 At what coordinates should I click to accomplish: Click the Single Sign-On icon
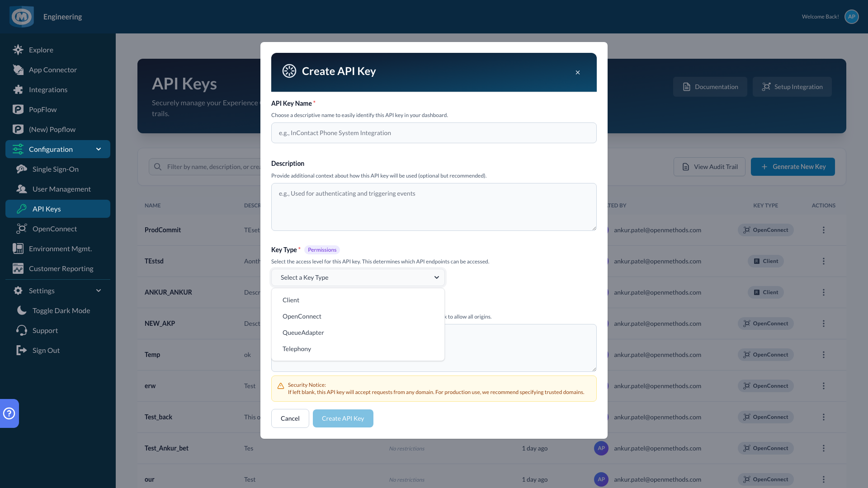tap(22, 169)
